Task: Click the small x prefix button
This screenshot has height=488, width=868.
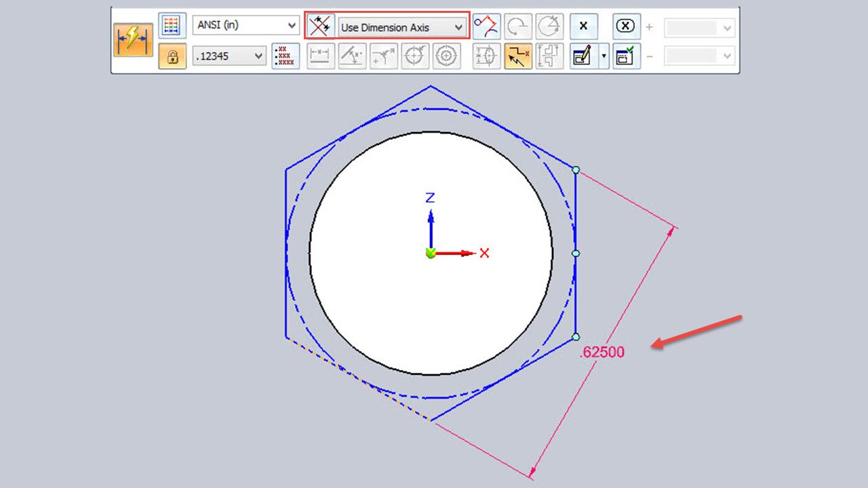Action: 583,26
